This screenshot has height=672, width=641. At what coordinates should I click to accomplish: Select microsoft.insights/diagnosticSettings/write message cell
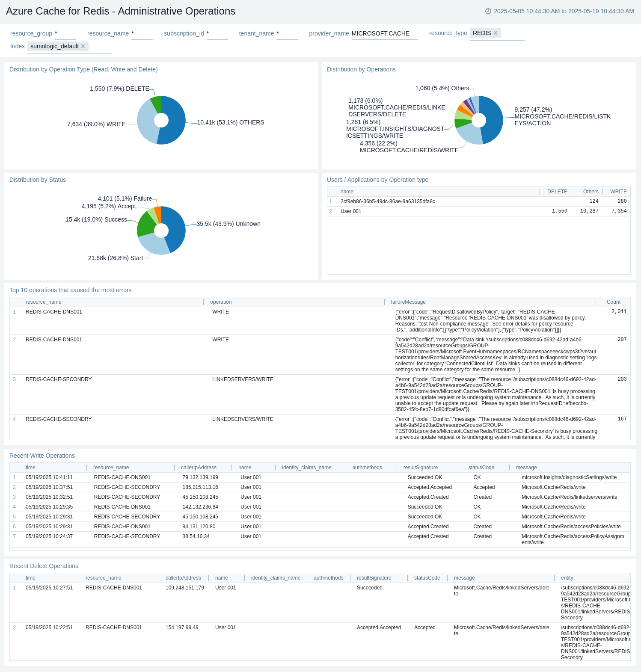(569, 477)
